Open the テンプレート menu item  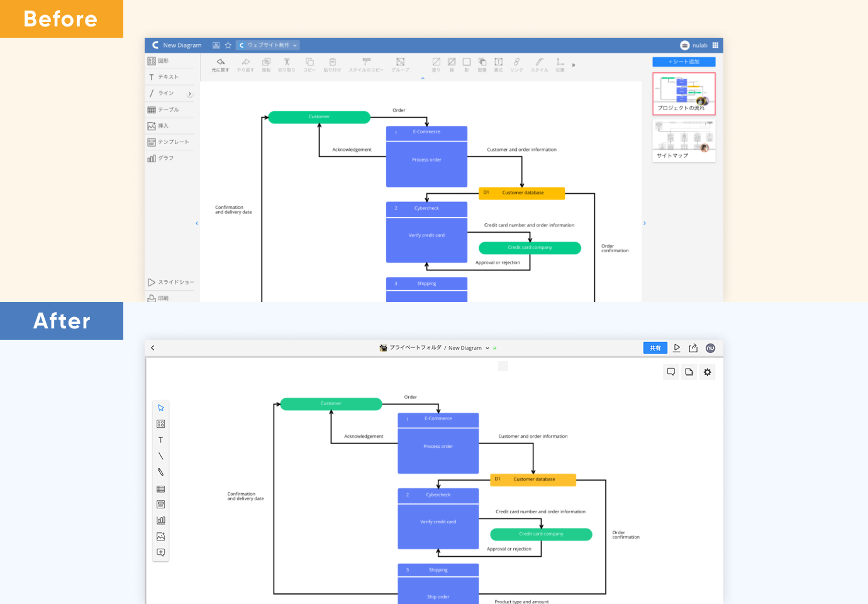(x=169, y=142)
